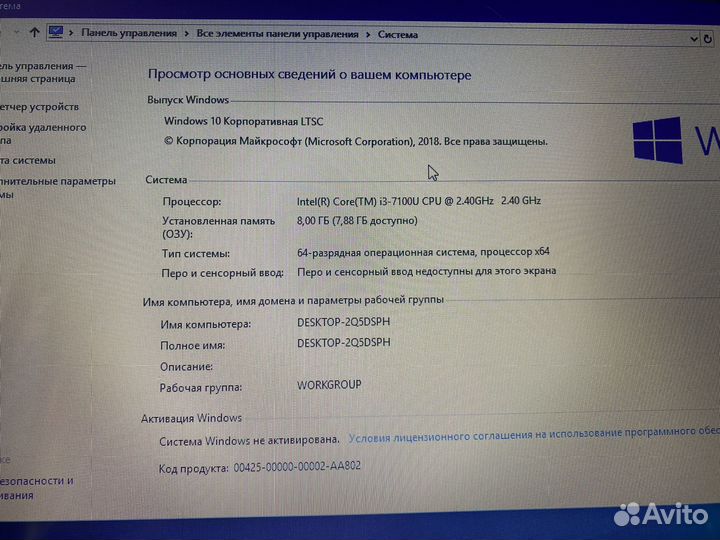Click the 'Тип системы:' label
720x540 pixels.
196,253
